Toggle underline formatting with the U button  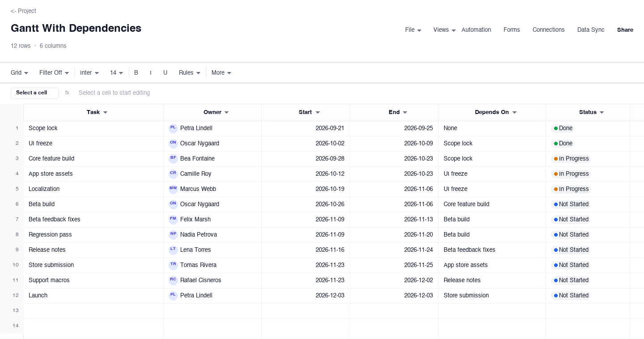165,72
